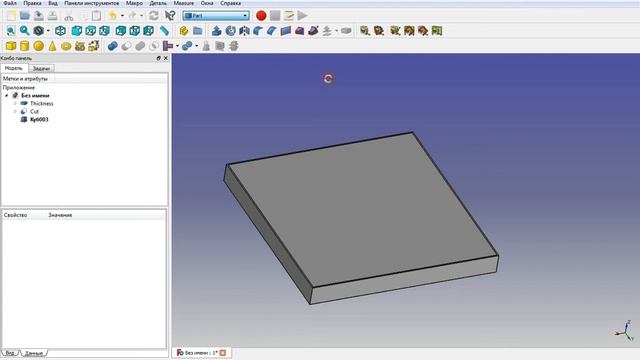Screen dimensions: 640x360
Task: Expand the Thickness tree item
Action: 16,103
